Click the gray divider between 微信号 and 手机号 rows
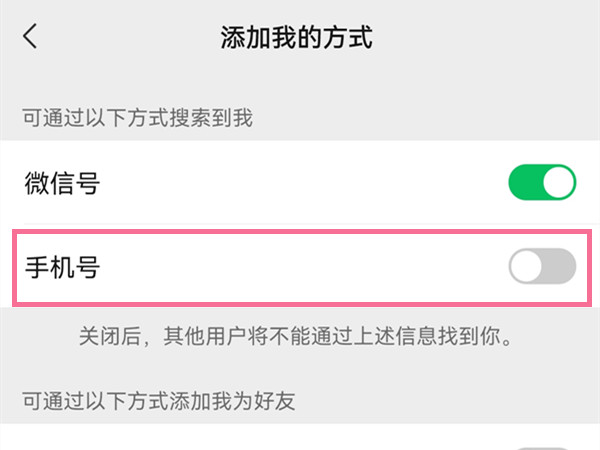 (x=300, y=226)
